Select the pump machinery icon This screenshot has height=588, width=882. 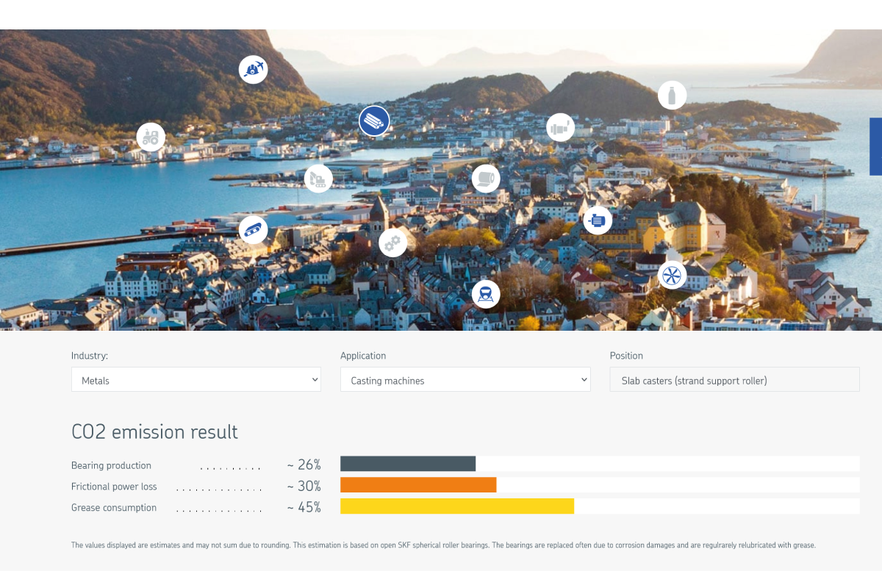(x=561, y=128)
